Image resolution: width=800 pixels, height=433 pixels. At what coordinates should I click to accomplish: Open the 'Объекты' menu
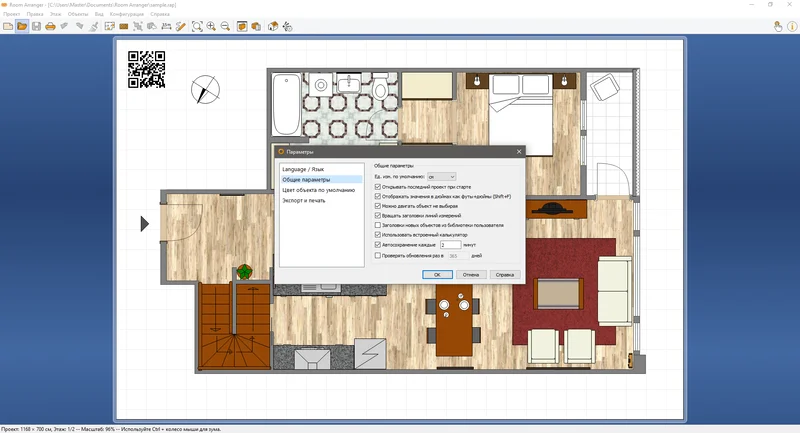[78, 14]
